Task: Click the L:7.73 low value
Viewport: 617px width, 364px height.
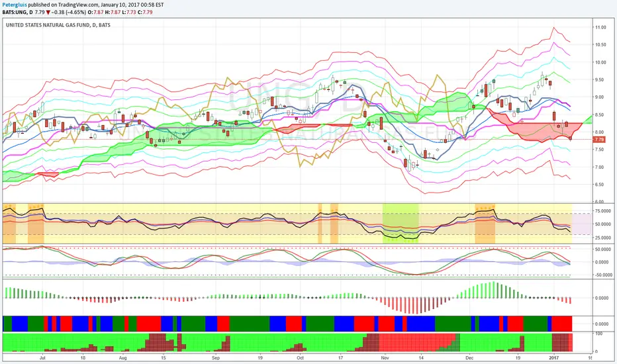Action: [128, 12]
